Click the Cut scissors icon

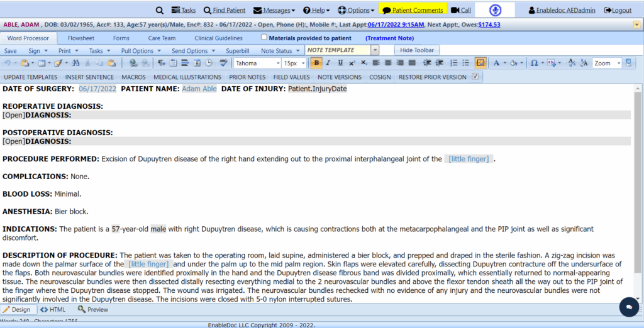point(87,63)
